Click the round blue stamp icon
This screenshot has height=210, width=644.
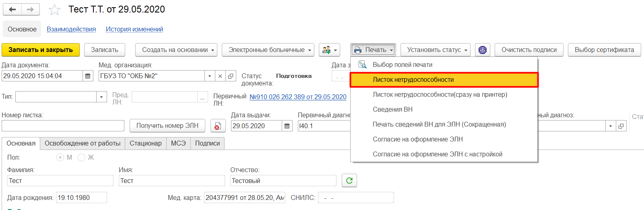tap(482, 50)
